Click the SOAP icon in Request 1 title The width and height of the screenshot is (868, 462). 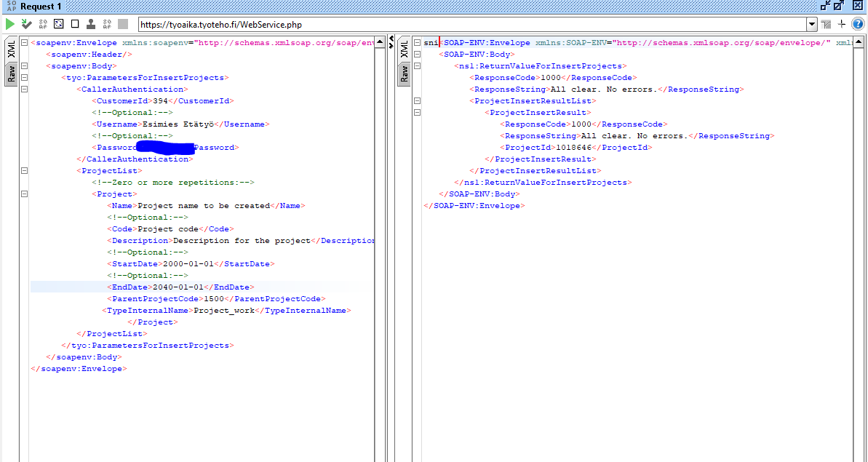pyautogui.click(x=12, y=7)
